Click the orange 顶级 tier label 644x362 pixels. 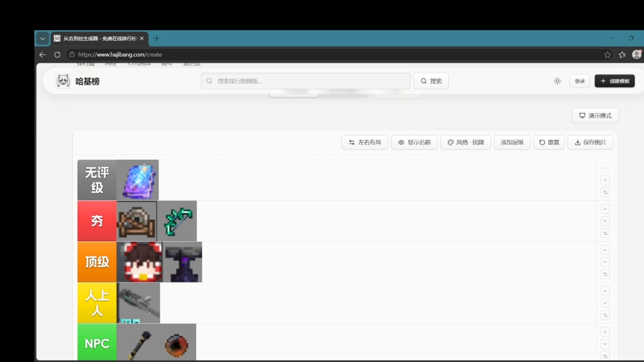click(x=97, y=262)
